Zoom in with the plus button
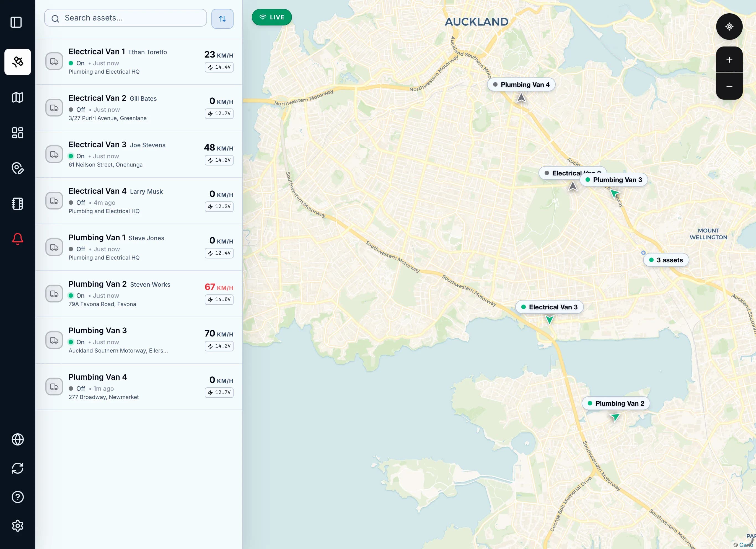Viewport: 756px width, 549px height. (x=729, y=60)
